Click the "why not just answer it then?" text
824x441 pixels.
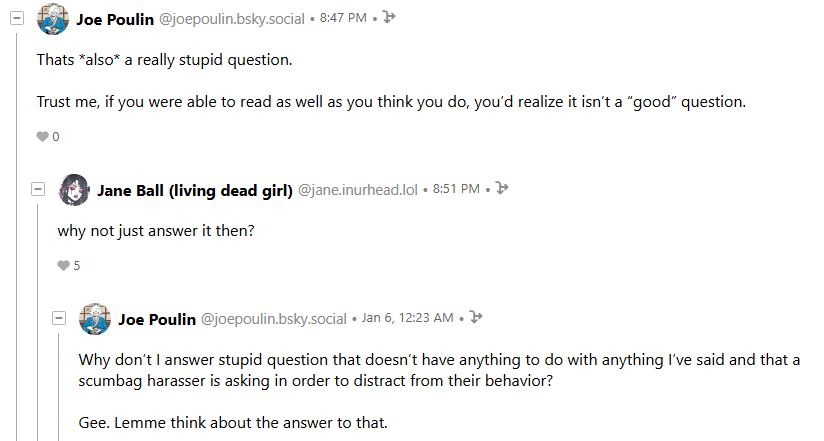point(154,229)
